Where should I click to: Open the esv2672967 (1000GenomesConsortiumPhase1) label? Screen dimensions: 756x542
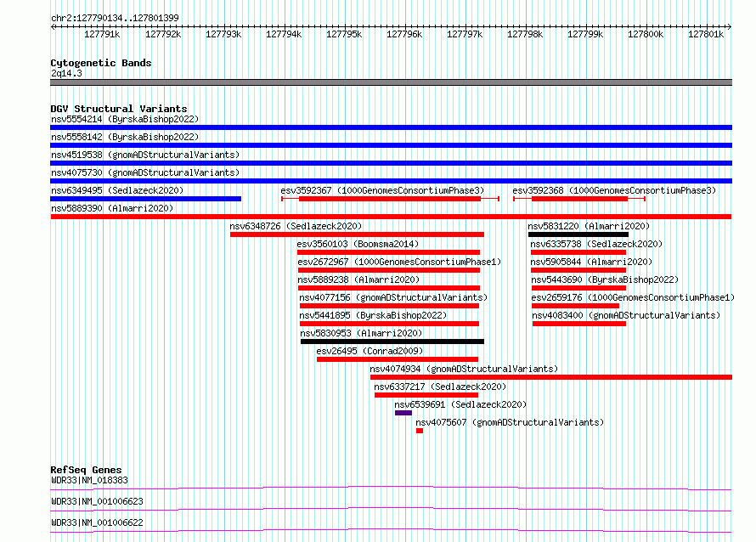coord(399,262)
